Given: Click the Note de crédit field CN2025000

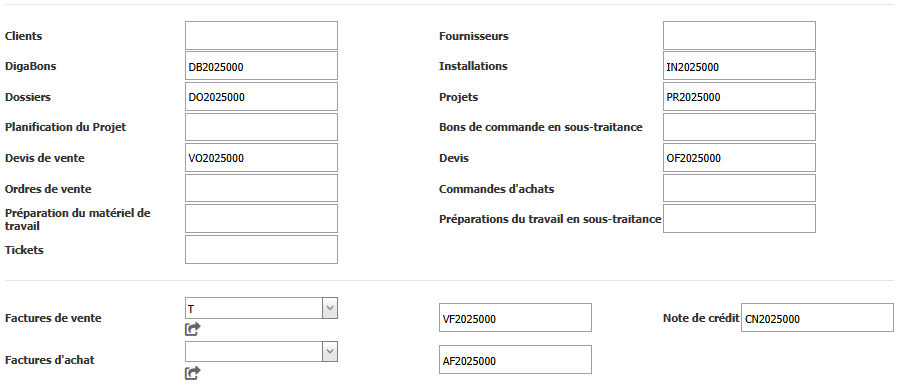Looking at the screenshot, I should click(x=817, y=318).
